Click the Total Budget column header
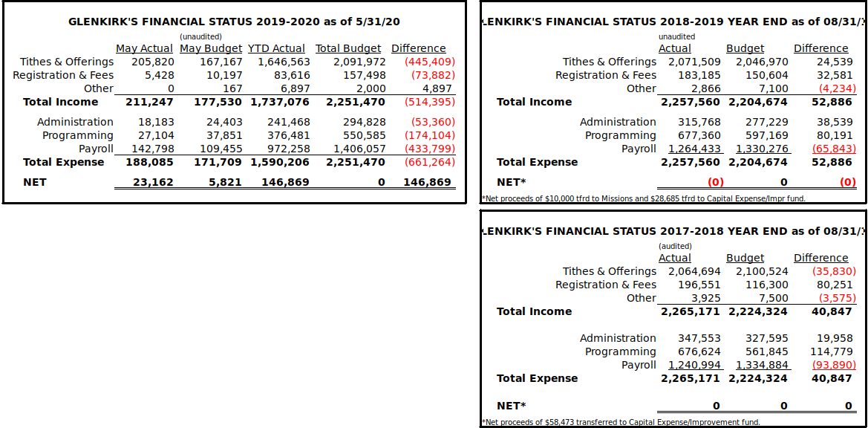This screenshot has height=428, width=868. pyautogui.click(x=348, y=48)
